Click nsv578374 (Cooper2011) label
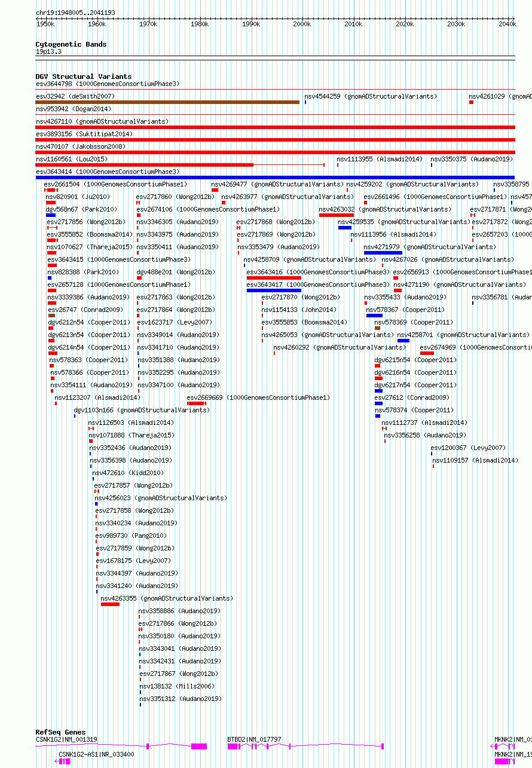532x768 pixels. pos(414,410)
